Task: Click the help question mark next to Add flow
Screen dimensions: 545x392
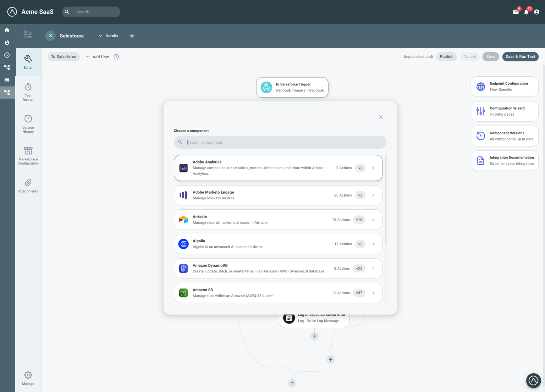Action: point(116,57)
